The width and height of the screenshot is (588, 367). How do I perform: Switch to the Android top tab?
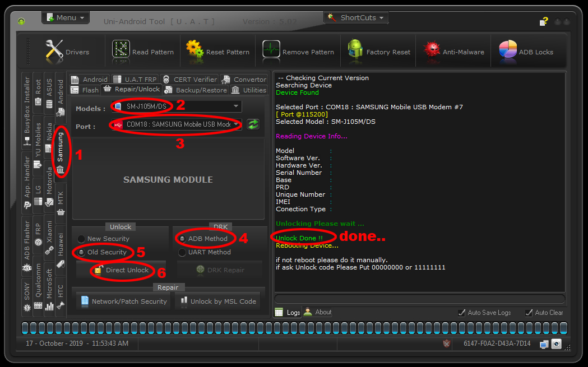tap(89, 80)
